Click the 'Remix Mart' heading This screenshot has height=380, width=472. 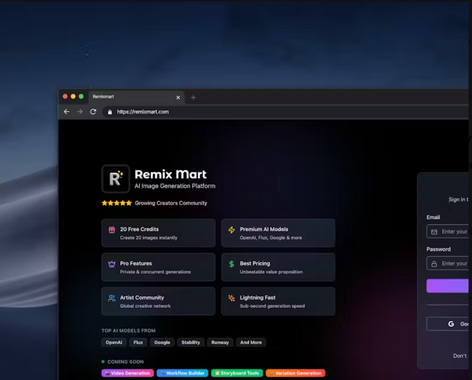tap(171, 174)
